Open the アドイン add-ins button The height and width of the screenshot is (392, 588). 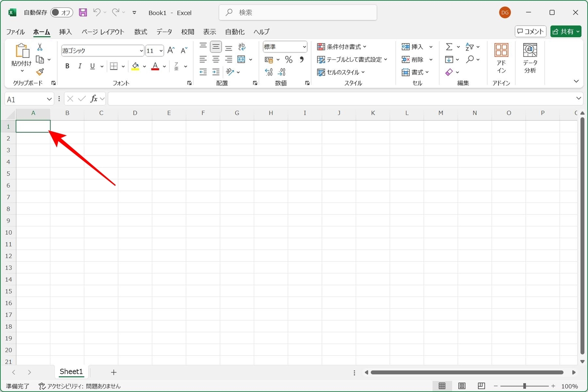(501, 58)
